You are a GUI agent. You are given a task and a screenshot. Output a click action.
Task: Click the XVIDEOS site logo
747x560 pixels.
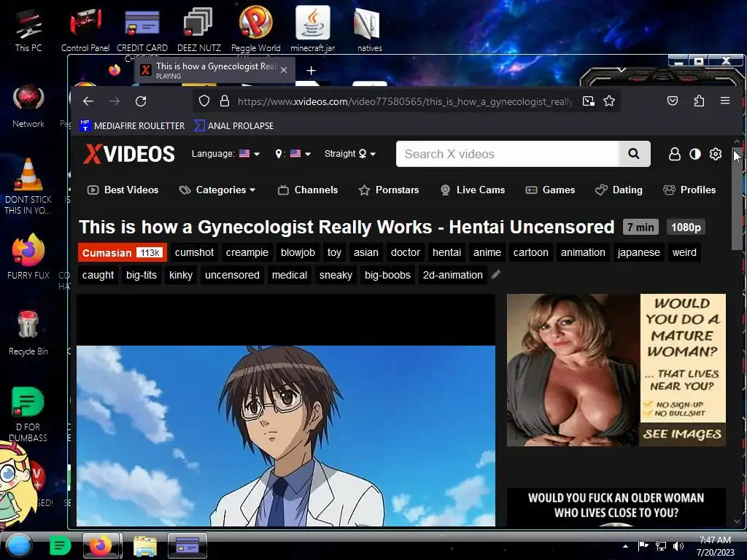[128, 154]
